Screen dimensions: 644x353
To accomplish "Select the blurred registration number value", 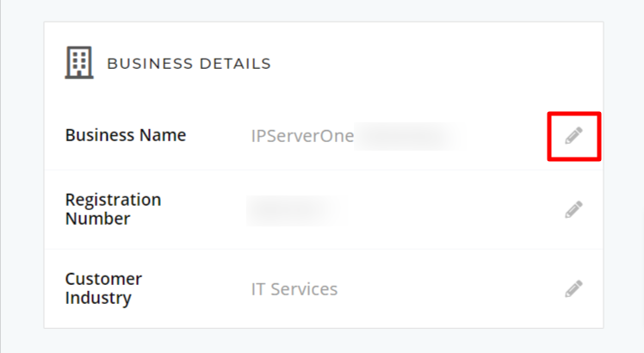I will point(296,210).
